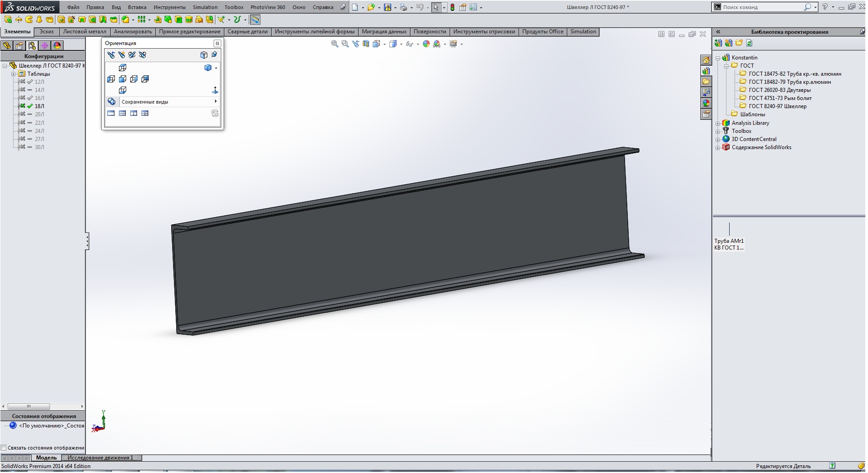Select the Single View viewport layout
Screen dimensions: 868x473
pyautogui.click(x=111, y=113)
